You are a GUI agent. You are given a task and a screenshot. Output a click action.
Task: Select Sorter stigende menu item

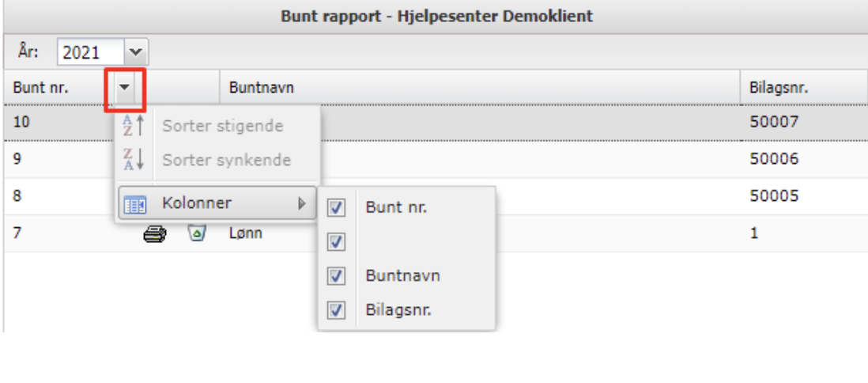222,127
